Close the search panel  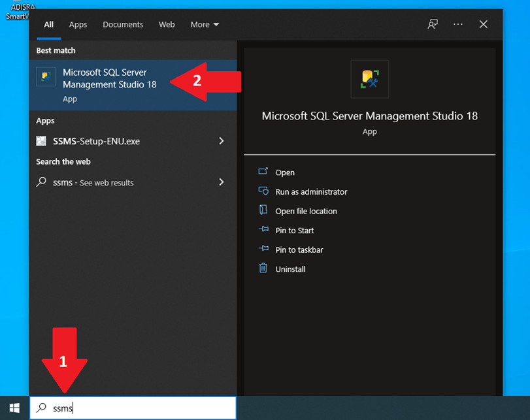[484, 24]
